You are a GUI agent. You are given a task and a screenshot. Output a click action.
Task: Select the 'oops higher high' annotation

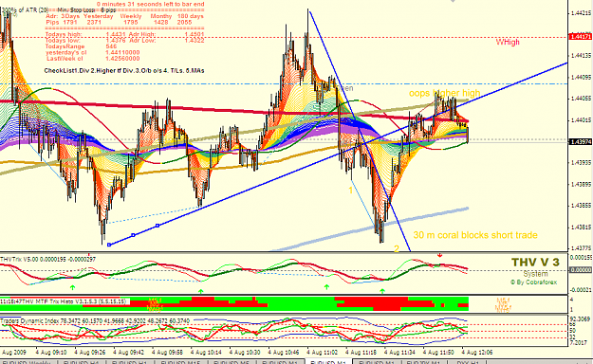tap(444, 93)
